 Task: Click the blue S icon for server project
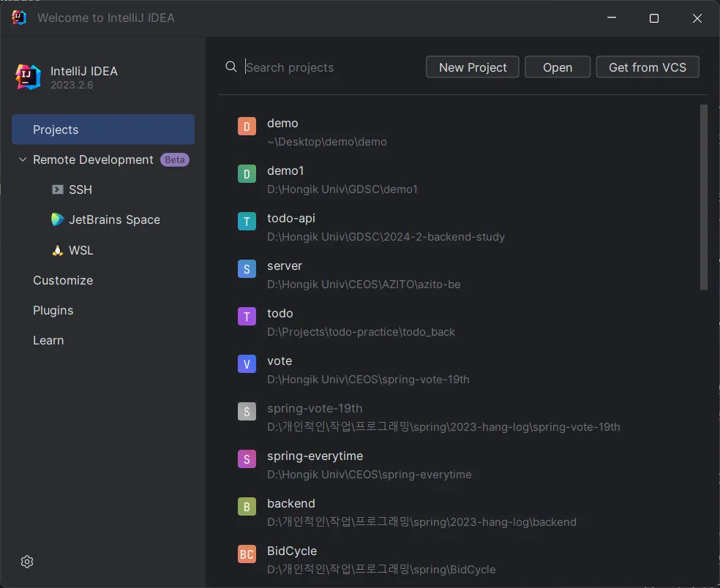tap(247, 269)
